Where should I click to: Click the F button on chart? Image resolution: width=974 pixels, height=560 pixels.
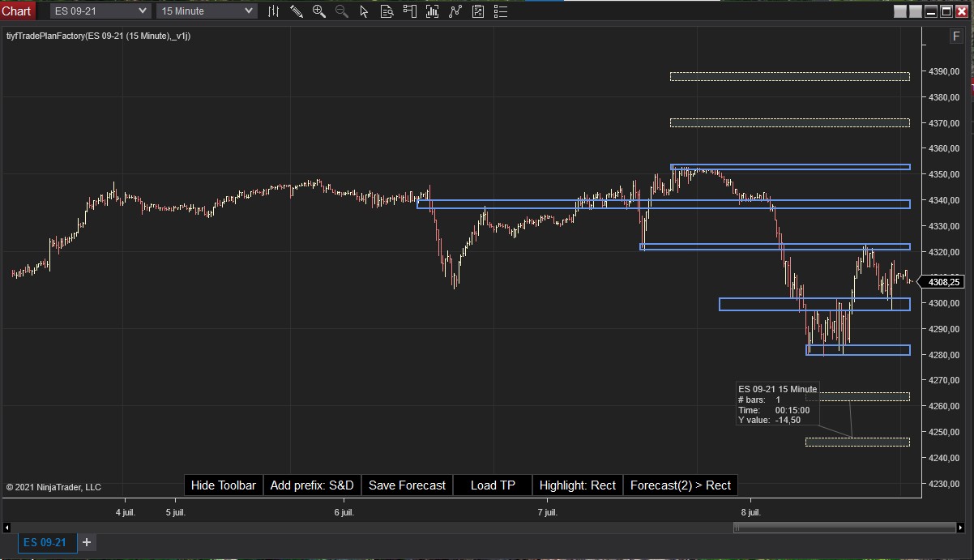tap(957, 36)
